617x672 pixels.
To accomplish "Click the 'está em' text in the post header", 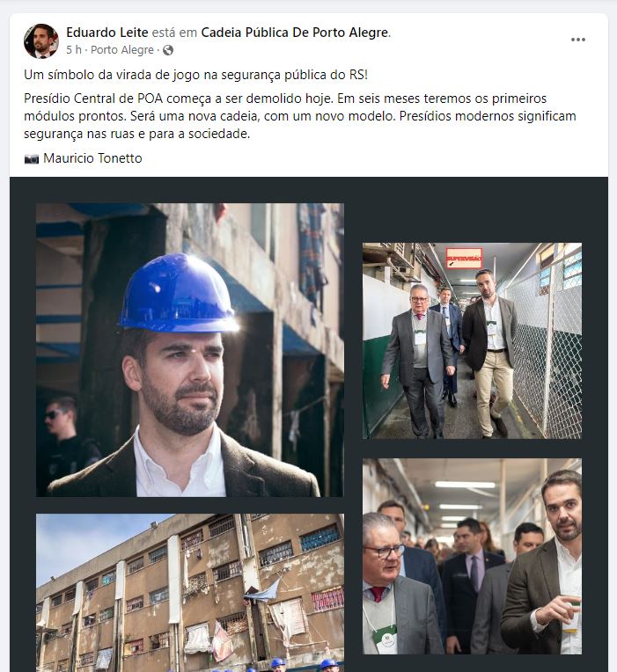I will pyautogui.click(x=174, y=33).
